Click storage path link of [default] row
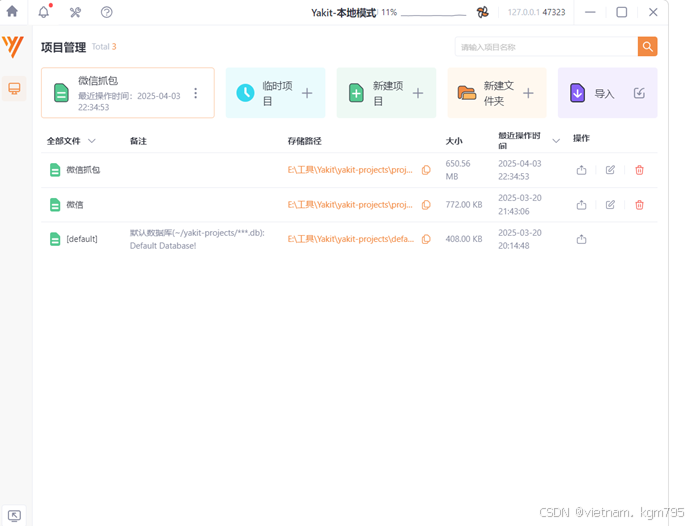The width and height of the screenshot is (693, 526). [x=350, y=239]
